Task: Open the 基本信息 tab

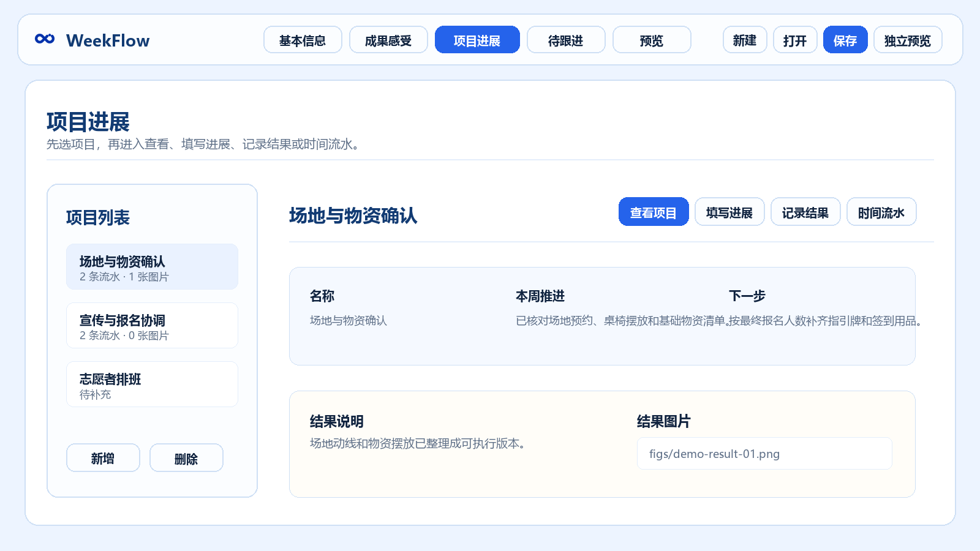Action: tap(303, 40)
